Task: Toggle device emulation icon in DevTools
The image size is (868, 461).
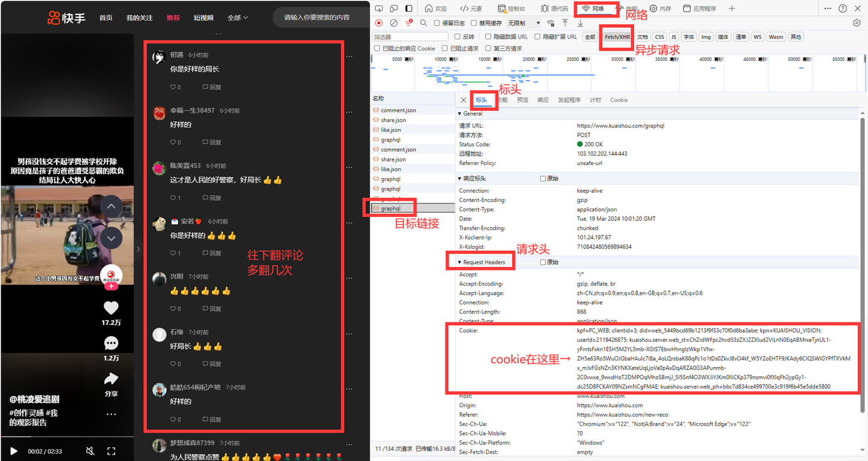Action: 394,8
